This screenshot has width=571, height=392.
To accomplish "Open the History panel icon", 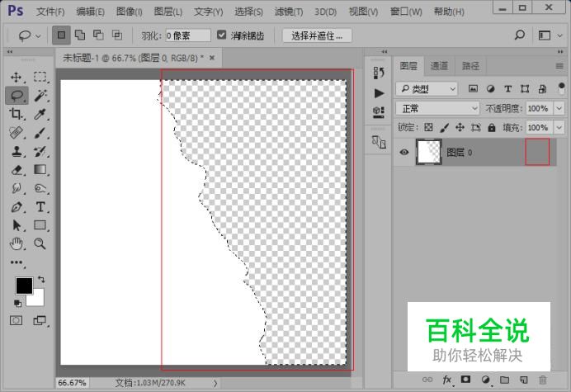I will coord(379,73).
